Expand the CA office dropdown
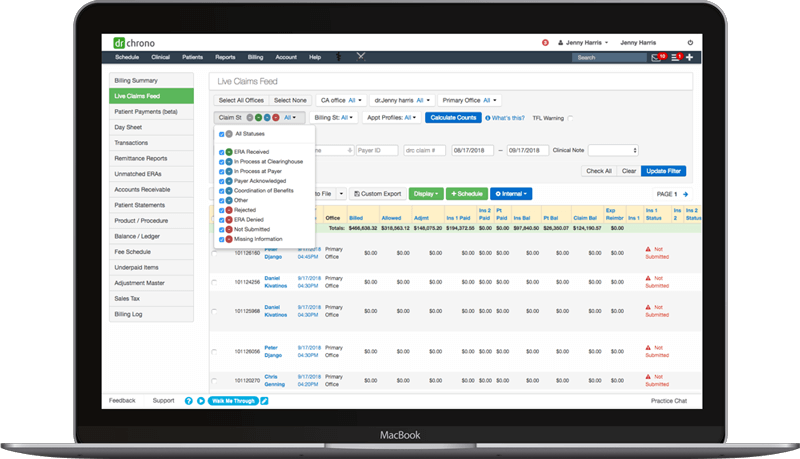 pyautogui.click(x=341, y=100)
